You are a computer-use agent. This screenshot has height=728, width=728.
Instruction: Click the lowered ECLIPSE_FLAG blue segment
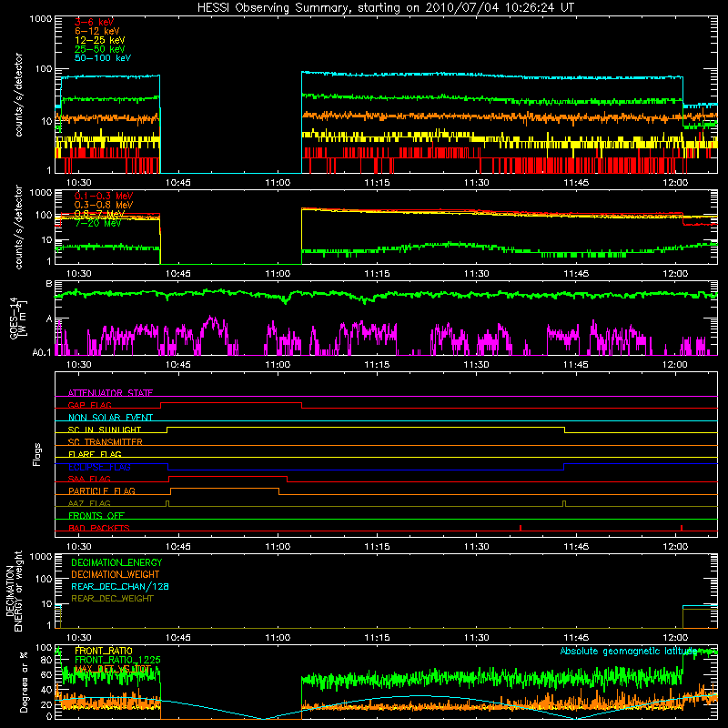coord(366,470)
